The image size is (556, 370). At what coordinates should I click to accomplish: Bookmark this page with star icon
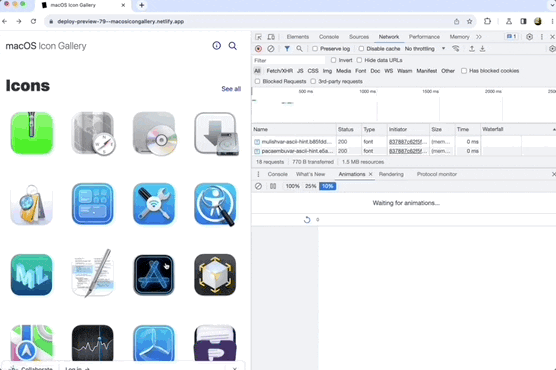pyautogui.click(x=469, y=21)
